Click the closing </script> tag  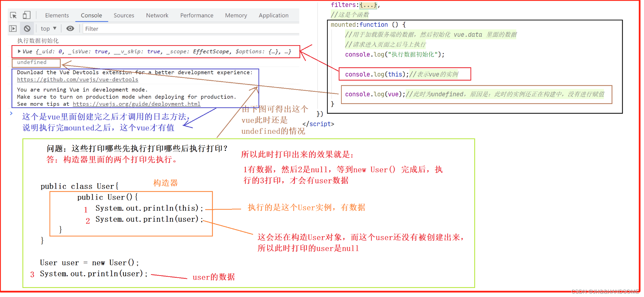(x=318, y=124)
